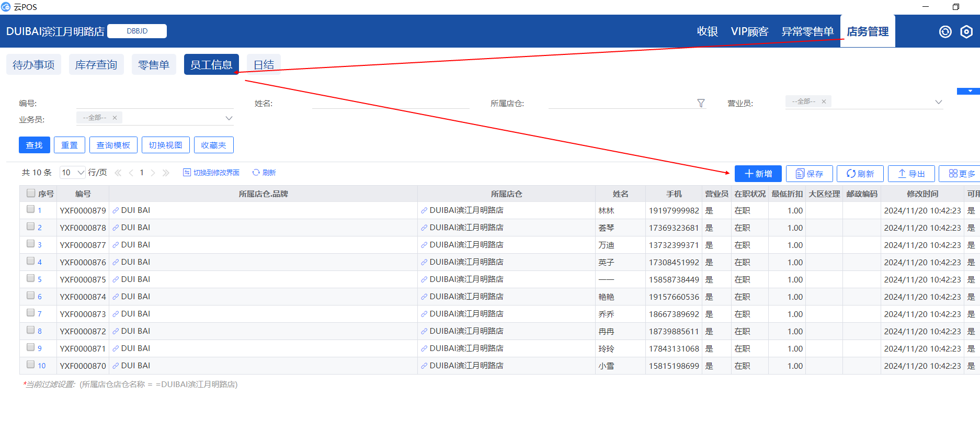980x441 pixels.
Task: Open the hexagon settings icon in header
Action: pos(966,32)
